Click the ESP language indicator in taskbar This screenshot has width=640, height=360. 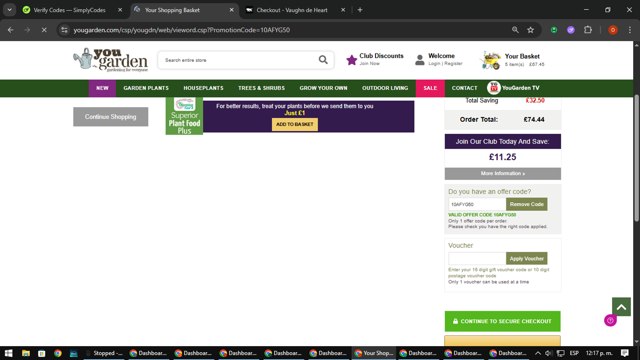[x=574, y=353]
